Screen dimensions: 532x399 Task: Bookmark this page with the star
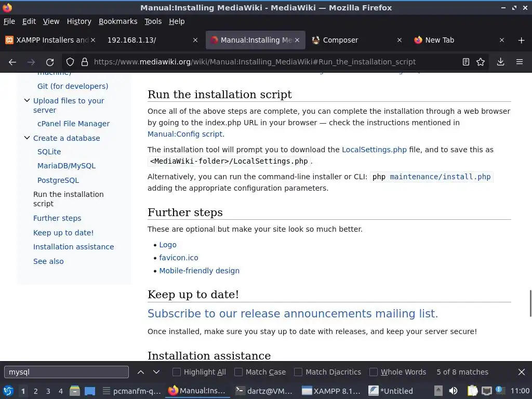coord(481,62)
